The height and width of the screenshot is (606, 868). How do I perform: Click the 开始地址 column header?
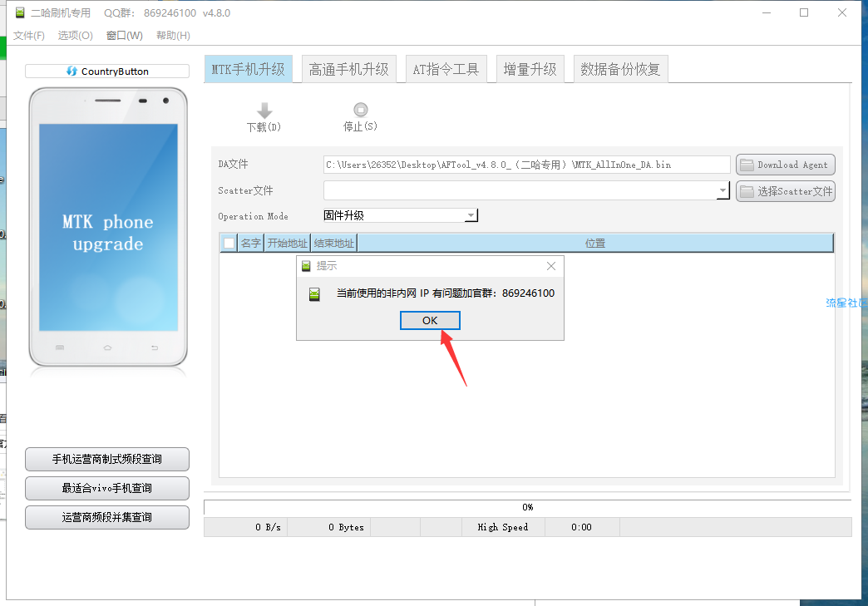click(x=288, y=243)
